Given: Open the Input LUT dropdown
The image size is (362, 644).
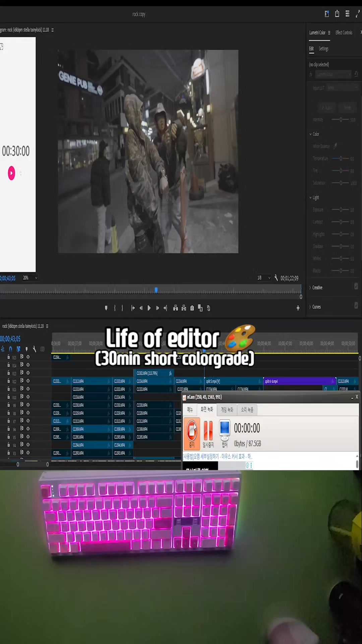Looking at the screenshot, I should pyautogui.click(x=343, y=88).
